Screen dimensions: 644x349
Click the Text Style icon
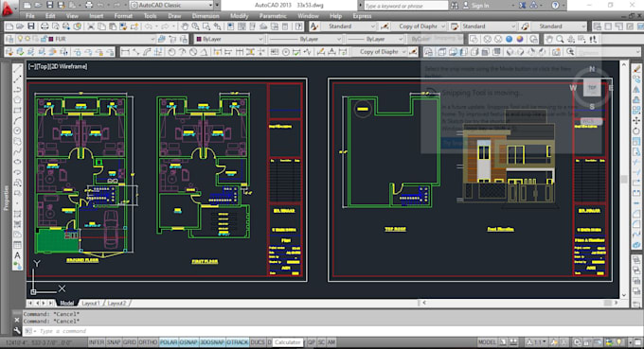pyautogui.click(x=314, y=26)
